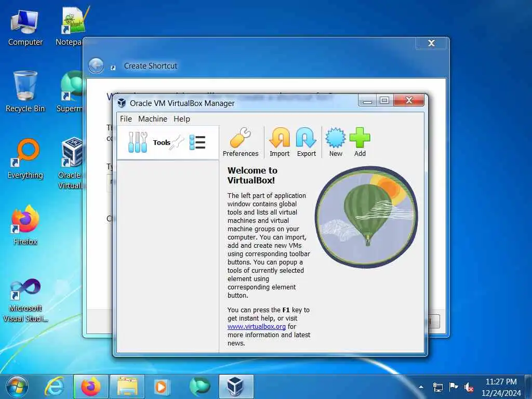Visit the www.virtualbox.org link
This screenshot has width=532, height=399.
tap(257, 326)
